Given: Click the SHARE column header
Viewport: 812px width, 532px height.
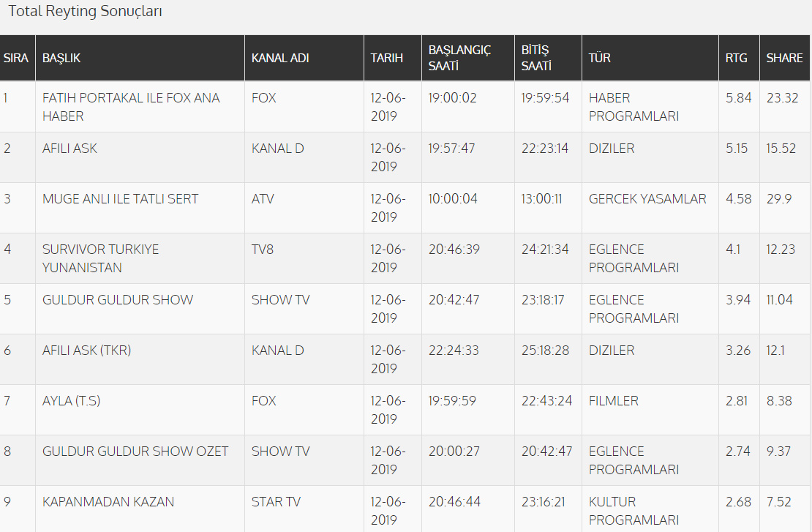Looking at the screenshot, I should click(784, 58).
